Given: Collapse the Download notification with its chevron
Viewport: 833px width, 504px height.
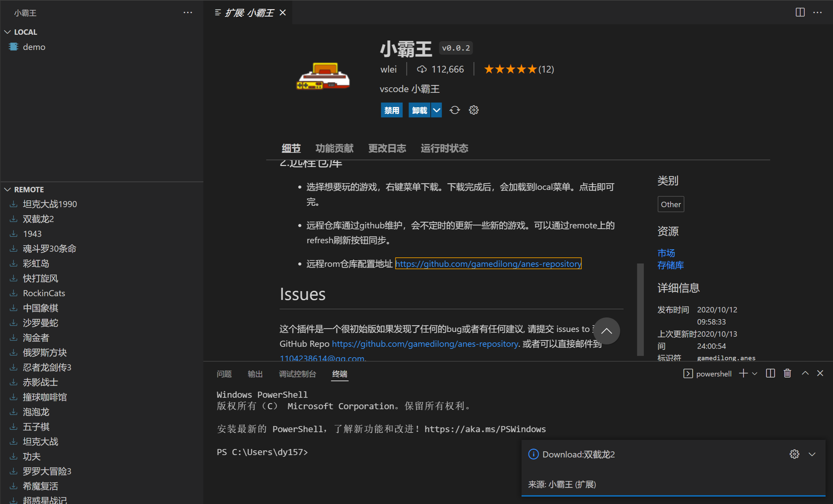Looking at the screenshot, I should (x=812, y=454).
